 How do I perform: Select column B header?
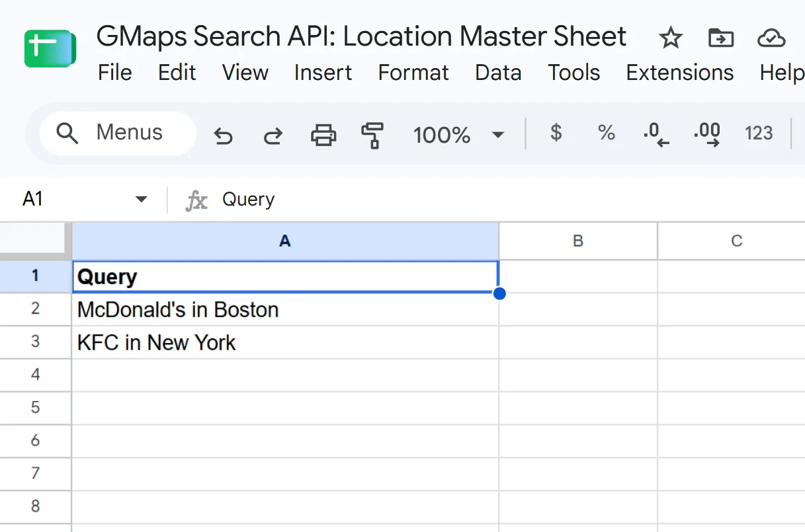pos(578,241)
